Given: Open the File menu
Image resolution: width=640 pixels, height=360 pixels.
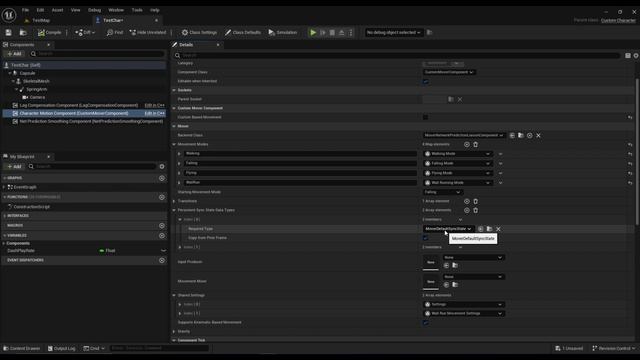Looking at the screenshot, I should (25, 10).
